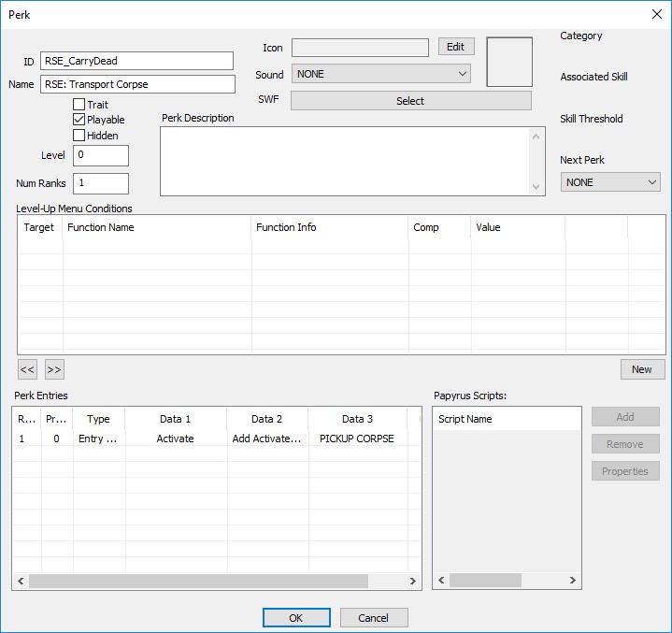Click the ID input field
Viewport: 672px width, 633px height.
coord(136,61)
